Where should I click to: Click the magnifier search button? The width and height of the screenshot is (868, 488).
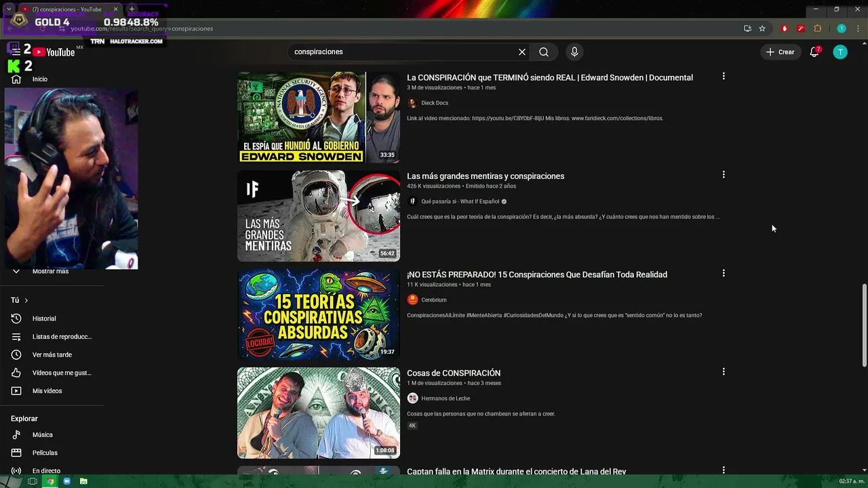[x=544, y=52]
